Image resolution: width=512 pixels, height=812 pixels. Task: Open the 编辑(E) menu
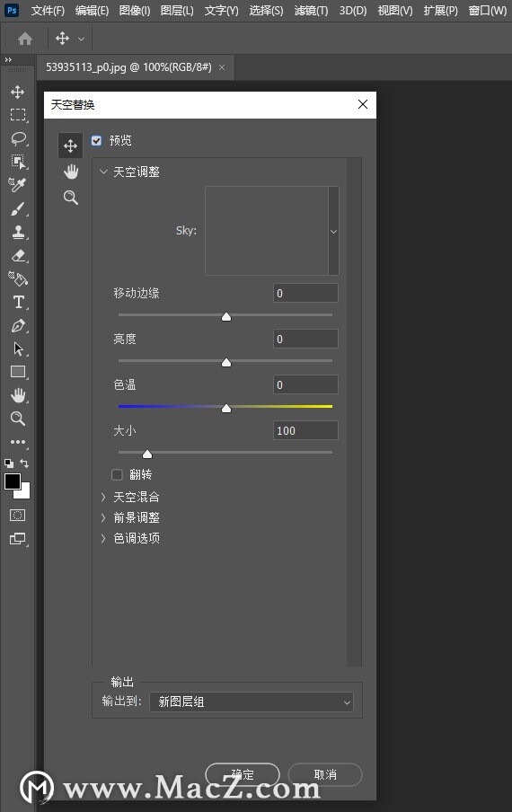(92, 11)
